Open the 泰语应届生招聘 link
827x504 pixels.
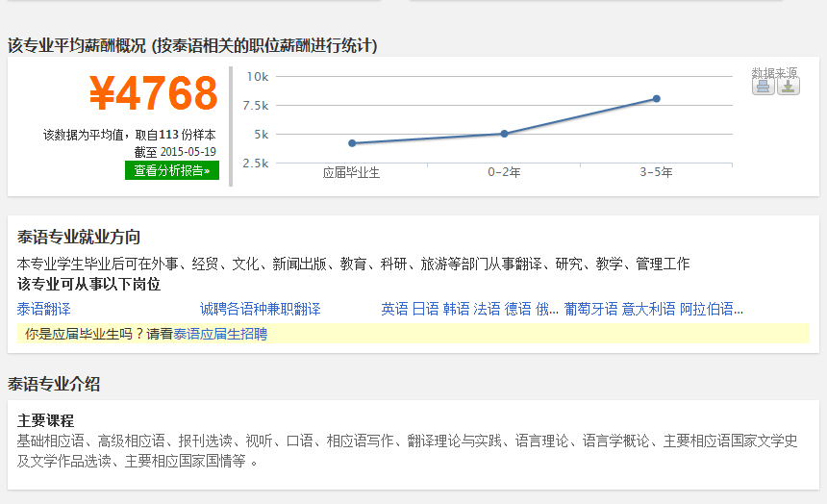tap(220, 334)
